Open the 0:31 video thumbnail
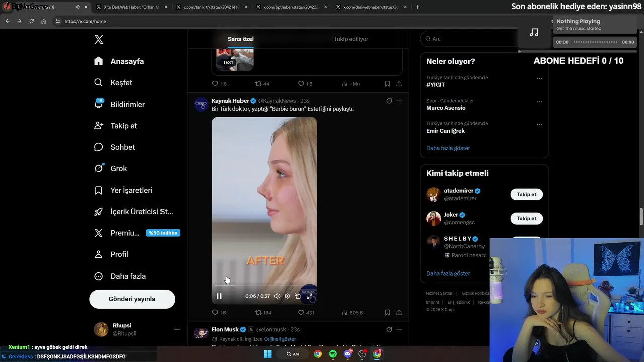This screenshot has width=644, height=362. pos(235,60)
